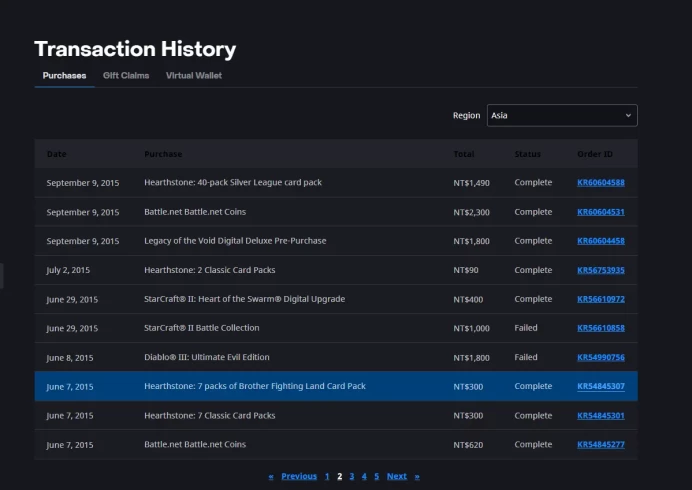The image size is (692, 490).
Task: Jump to page 3
Action: 352,476
